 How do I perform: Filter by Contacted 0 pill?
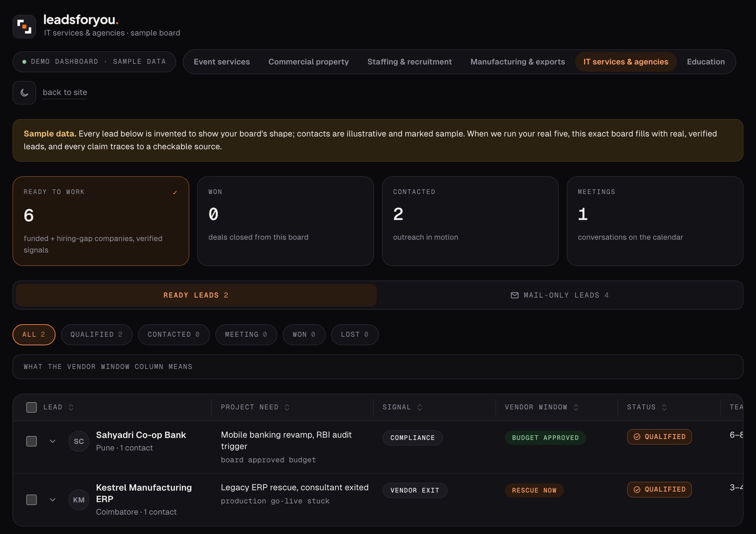[174, 335]
